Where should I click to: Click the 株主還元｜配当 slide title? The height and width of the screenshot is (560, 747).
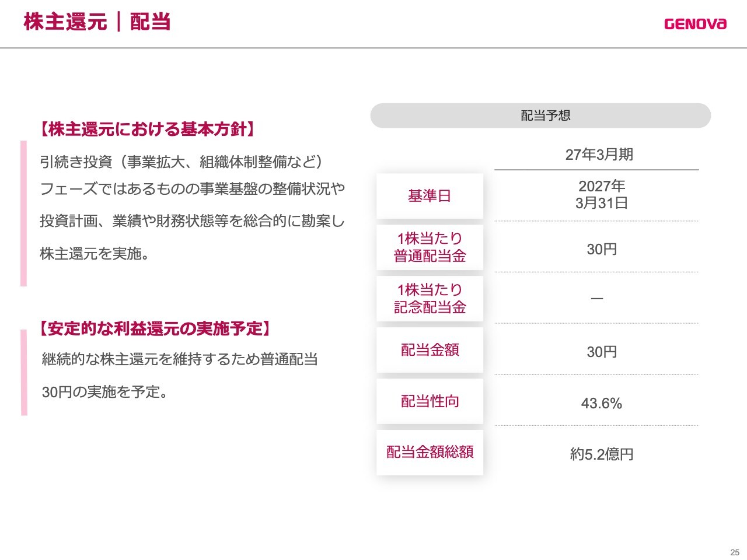pyautogui.click(x=97, y=22)
